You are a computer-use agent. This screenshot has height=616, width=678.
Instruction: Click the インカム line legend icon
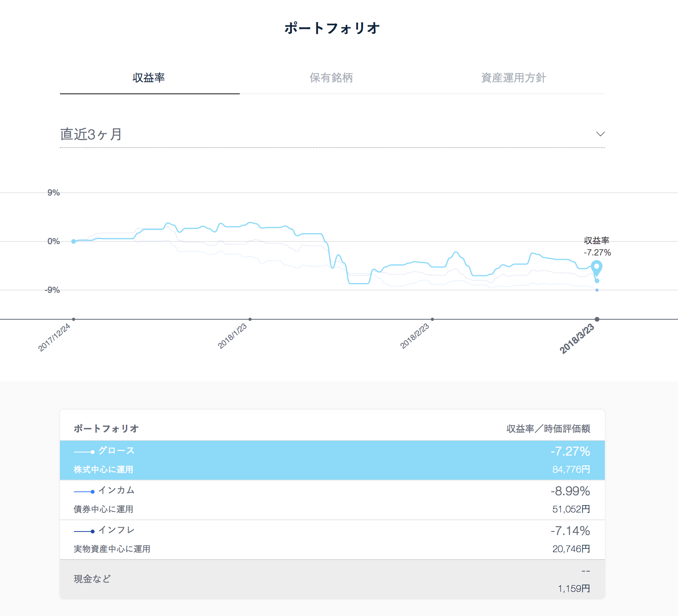(84, 491)
